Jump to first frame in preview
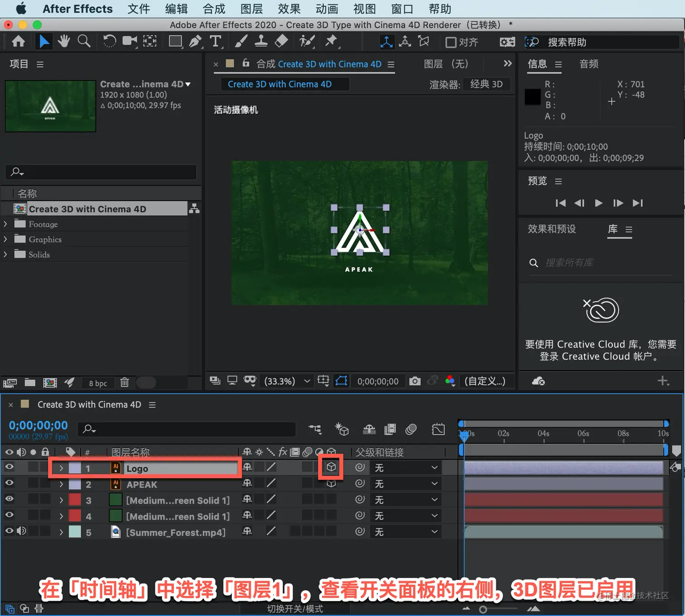 pos(560,203)
